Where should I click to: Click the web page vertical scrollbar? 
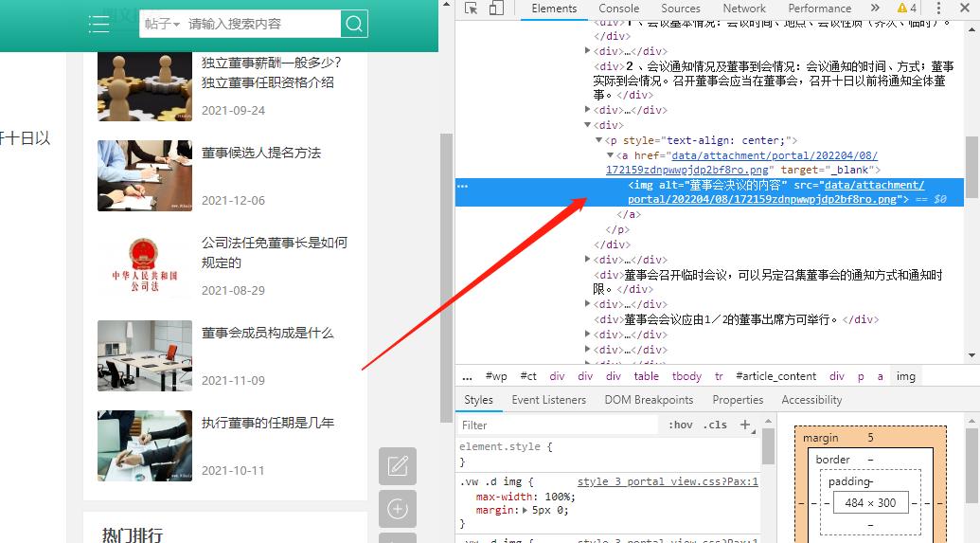[x=446, y=279]
